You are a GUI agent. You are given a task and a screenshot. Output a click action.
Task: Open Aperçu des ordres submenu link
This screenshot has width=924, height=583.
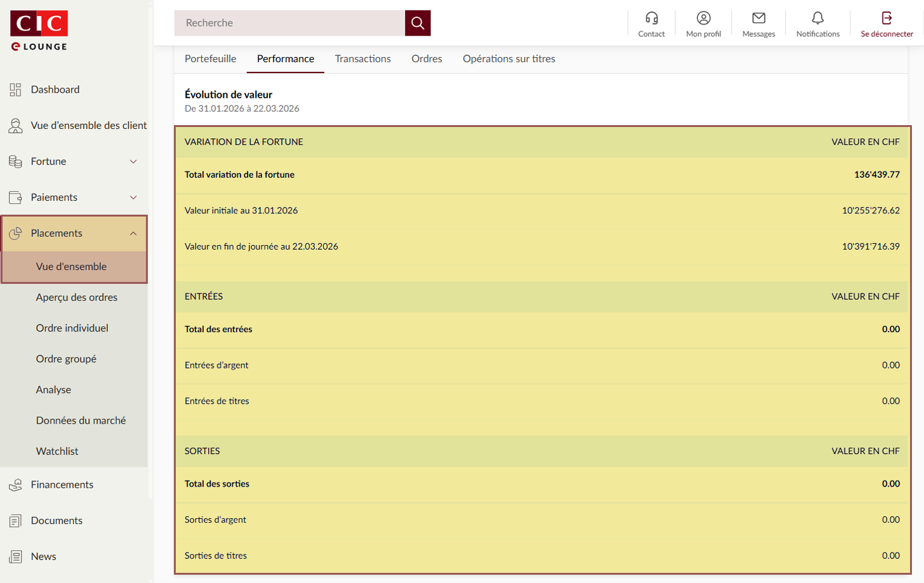click(x=76, y=297)
